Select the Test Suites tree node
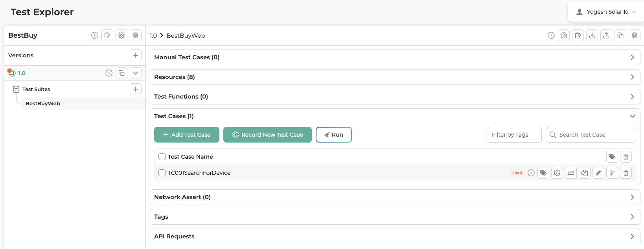 tap(36, 89)
